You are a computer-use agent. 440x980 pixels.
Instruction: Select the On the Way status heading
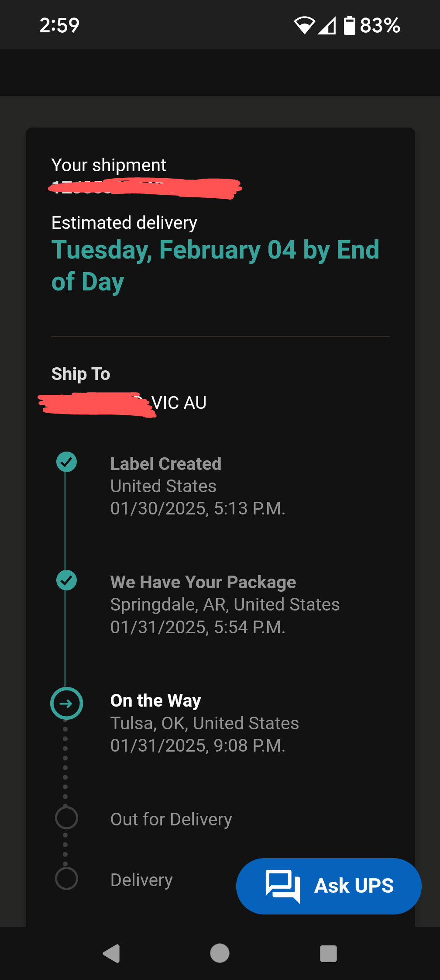coord(156,700)
